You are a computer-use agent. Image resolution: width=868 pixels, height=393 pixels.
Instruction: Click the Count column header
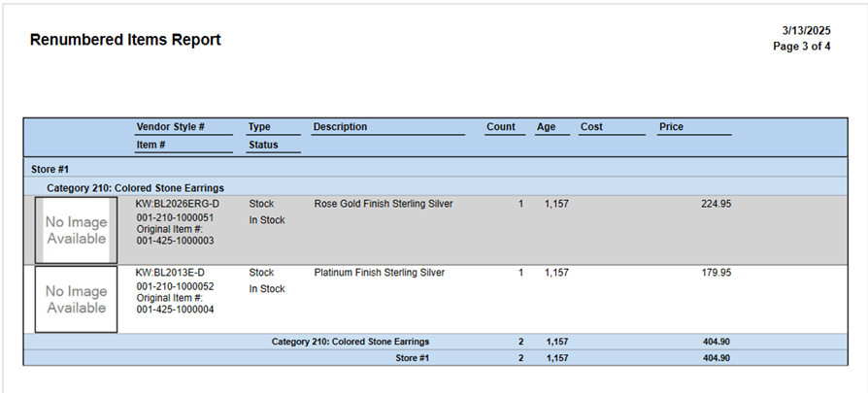click(500, 127)
